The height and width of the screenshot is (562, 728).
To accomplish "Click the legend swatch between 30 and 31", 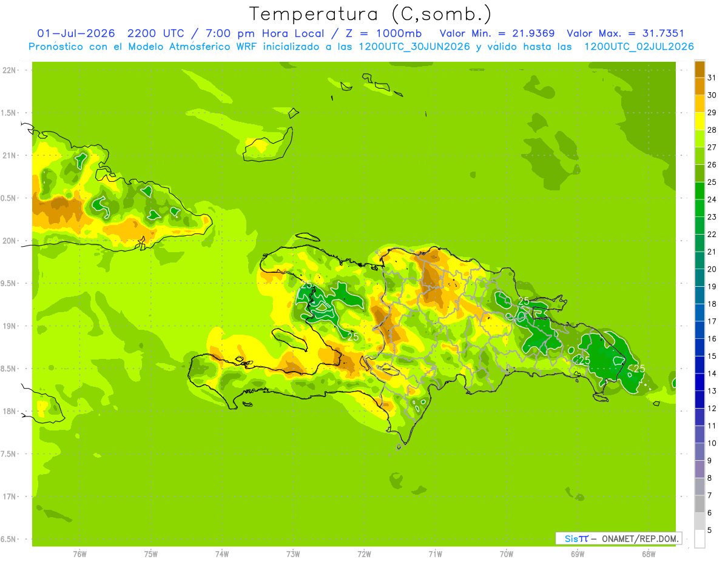I will pos(699,87).
